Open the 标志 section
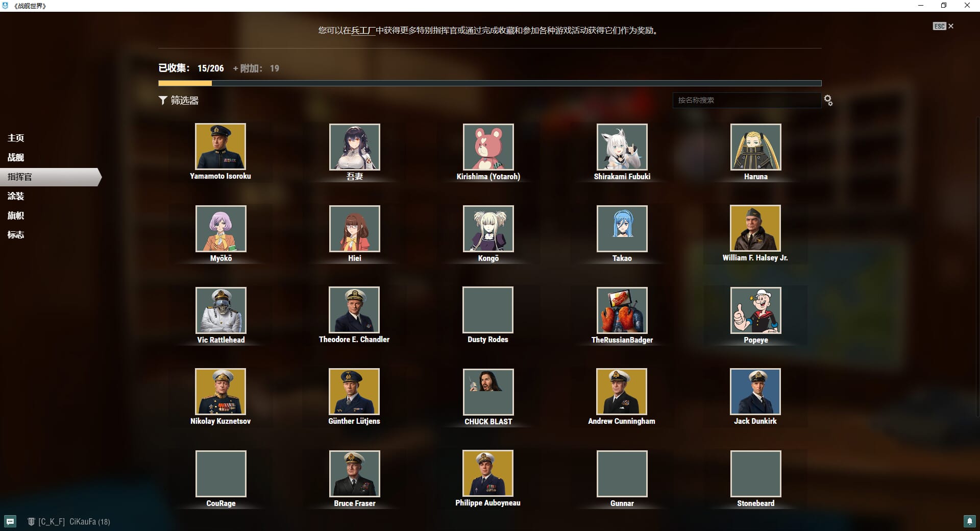 pyautogui.click(x=16, y=235)
